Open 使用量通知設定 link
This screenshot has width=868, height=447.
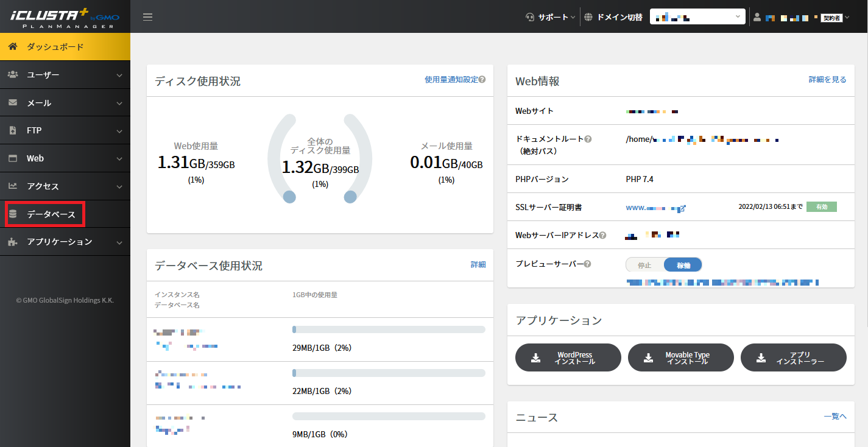coord(451,79)
